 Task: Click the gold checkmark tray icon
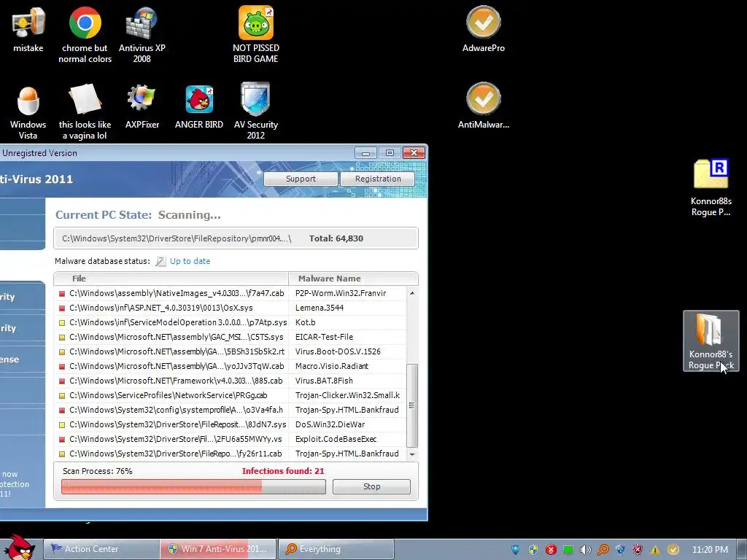(x=673, y=550)
